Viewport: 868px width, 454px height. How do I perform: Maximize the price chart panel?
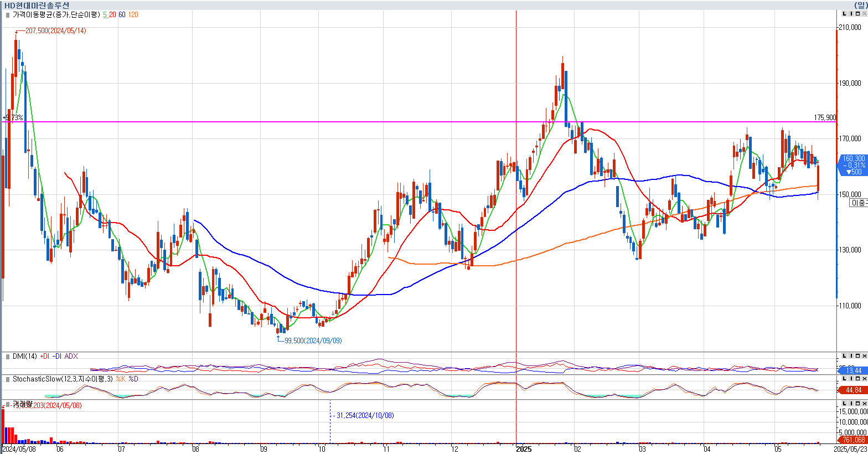[857, 14]
